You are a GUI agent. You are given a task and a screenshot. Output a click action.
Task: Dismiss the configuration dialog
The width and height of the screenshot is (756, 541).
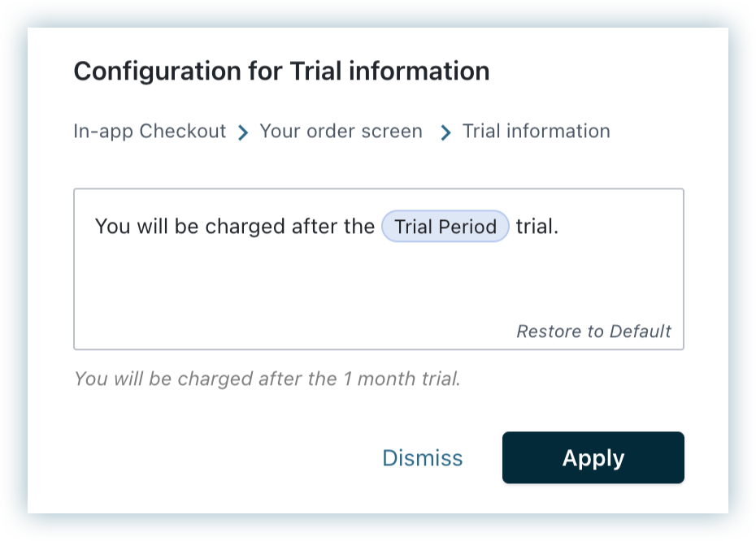point(423,458)
